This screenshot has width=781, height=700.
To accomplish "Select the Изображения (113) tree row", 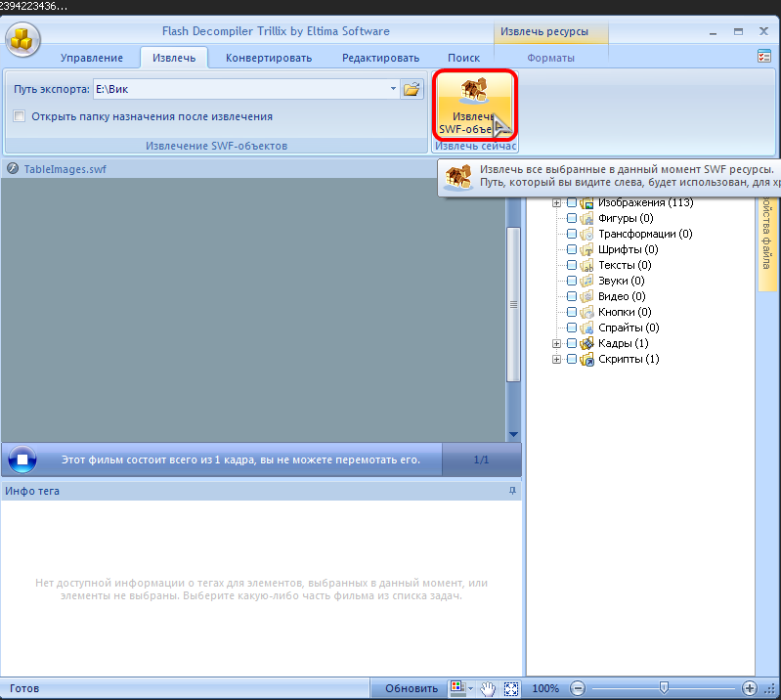I will point(645,202).
